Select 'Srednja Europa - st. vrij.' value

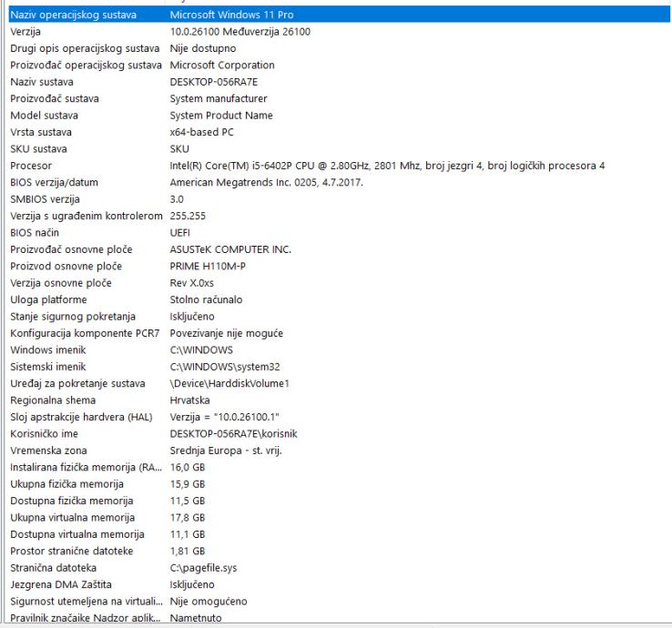point(226,451)
